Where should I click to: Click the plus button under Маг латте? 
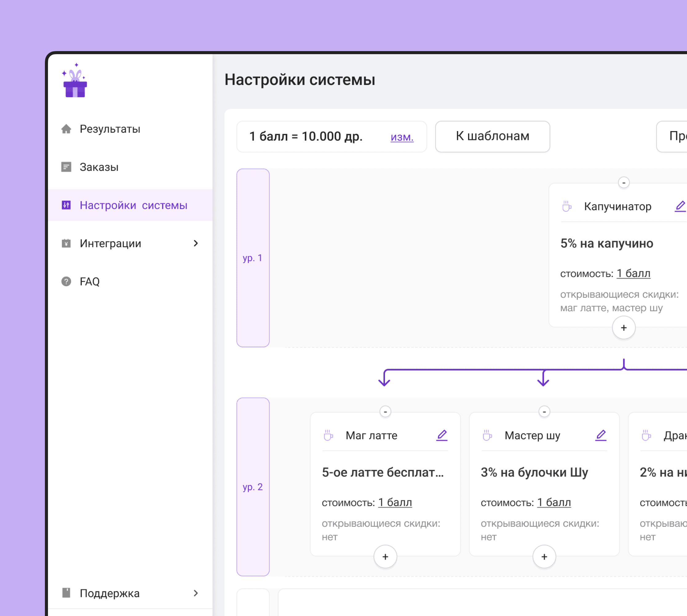coord(385,557)
